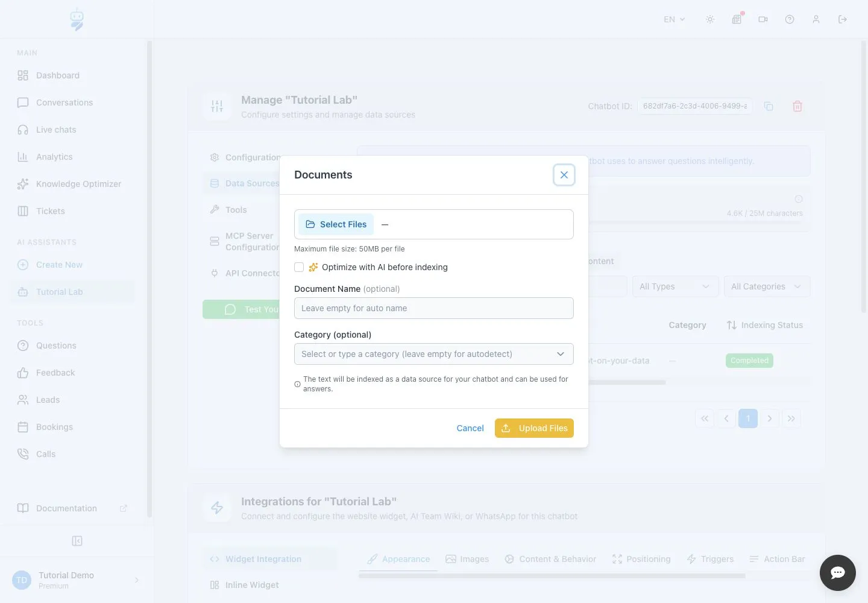Cancel the Documents dialog
868x603 pixels.
click(x=470, y=428)
